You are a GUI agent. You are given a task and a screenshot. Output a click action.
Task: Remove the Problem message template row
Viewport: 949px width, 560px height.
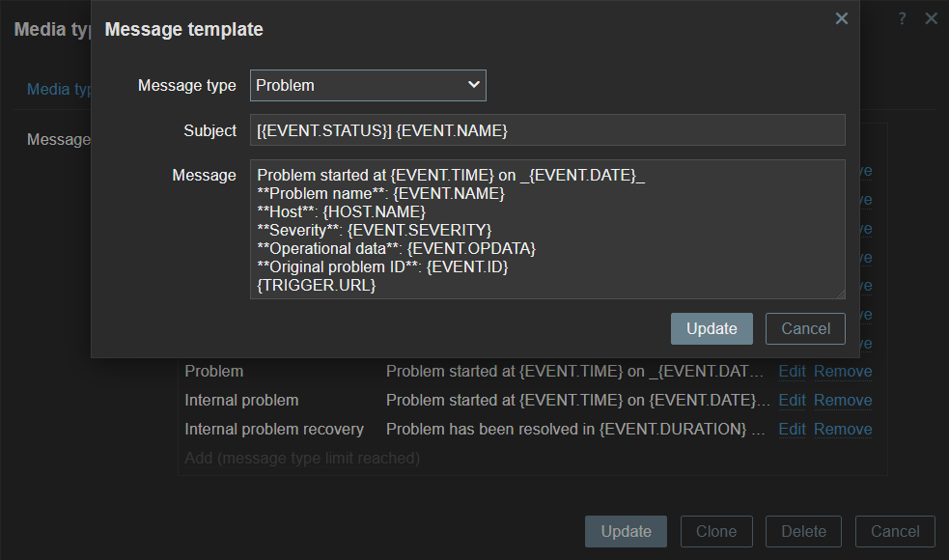[x=842, y=372]
